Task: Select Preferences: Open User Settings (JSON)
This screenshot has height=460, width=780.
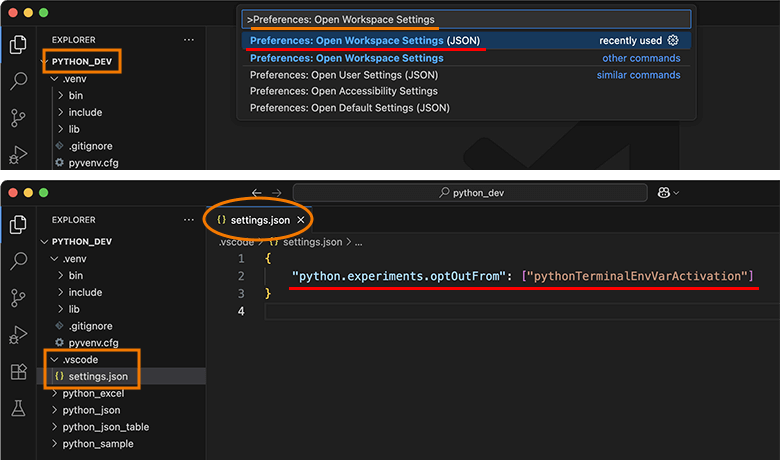Action: coord(466,75)
